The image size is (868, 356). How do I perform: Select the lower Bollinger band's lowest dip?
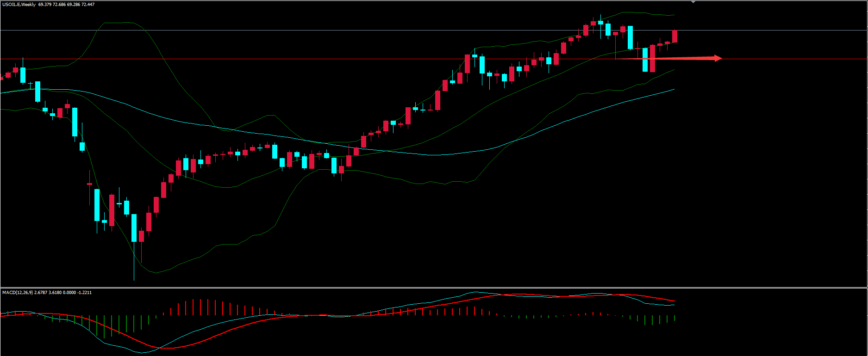[156, 273]
